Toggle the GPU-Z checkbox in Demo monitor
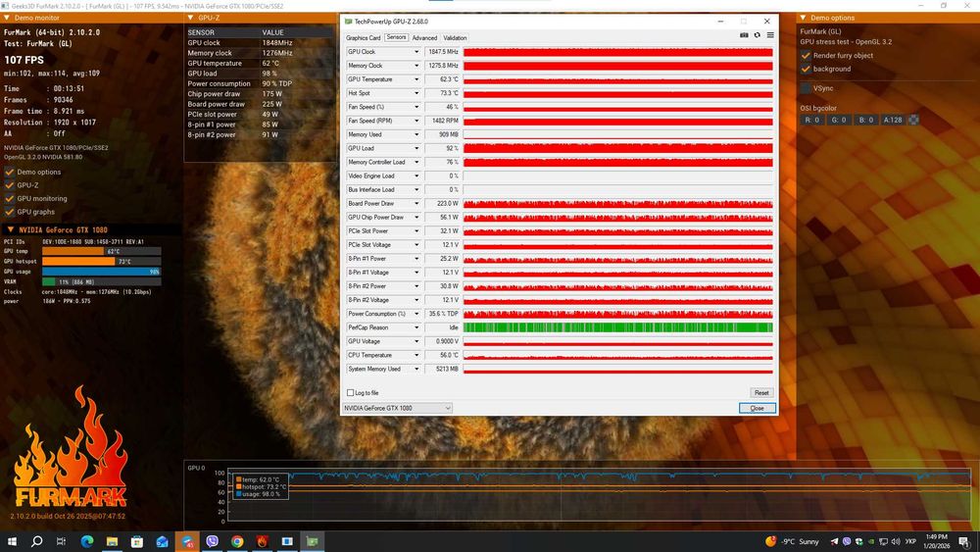The height and width of the screenshot is (552, 980). tap(10, 185)
